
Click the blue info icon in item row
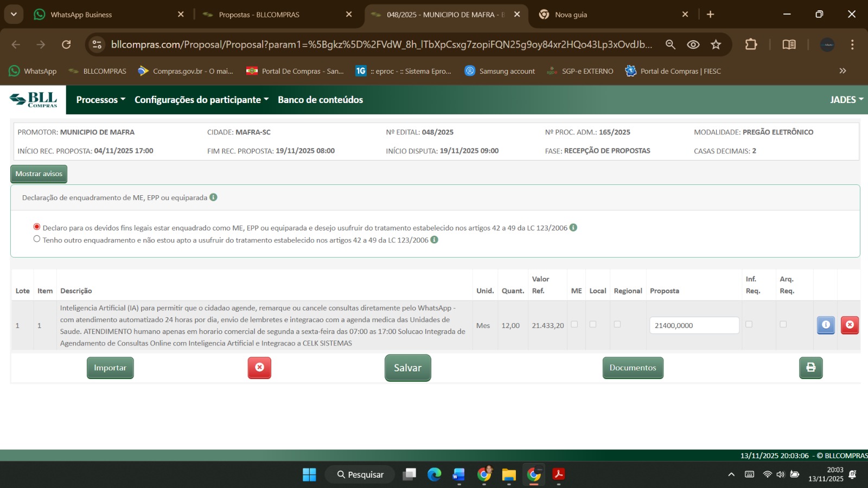826,325
